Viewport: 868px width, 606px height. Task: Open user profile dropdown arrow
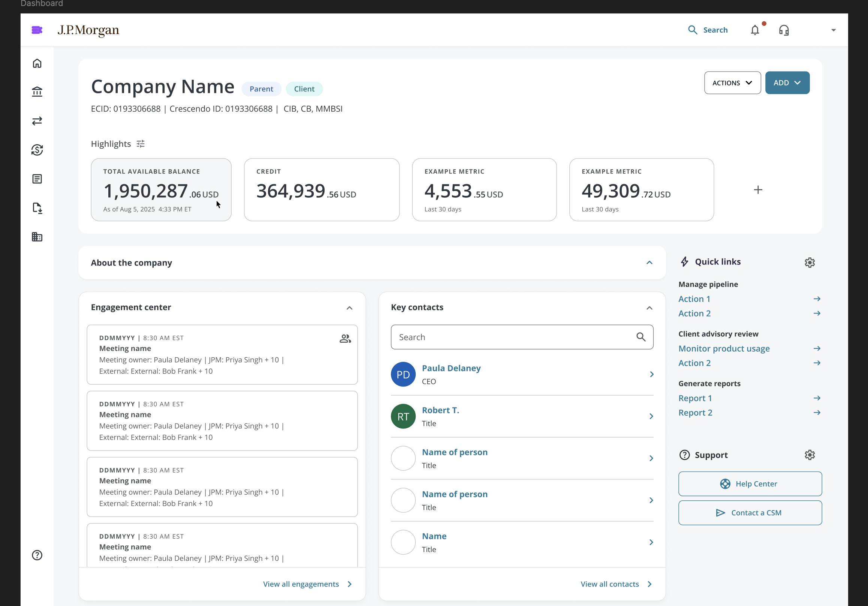pos(833,30)
